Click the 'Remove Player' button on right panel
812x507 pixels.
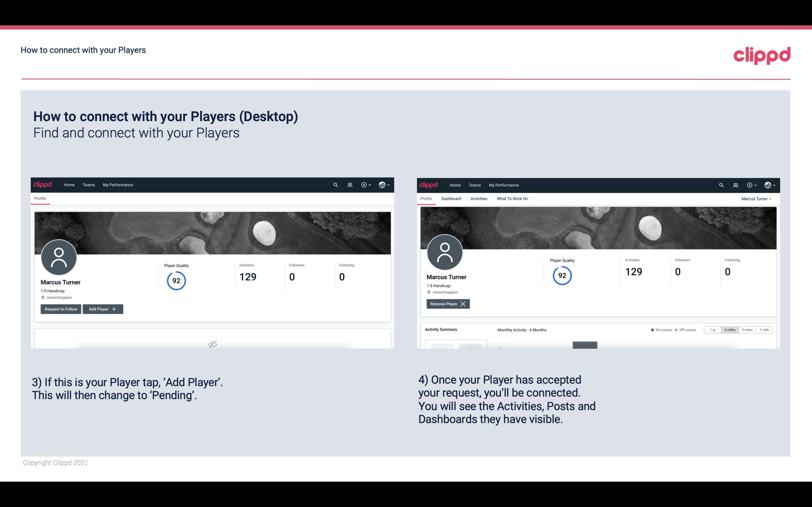(447, 304)
